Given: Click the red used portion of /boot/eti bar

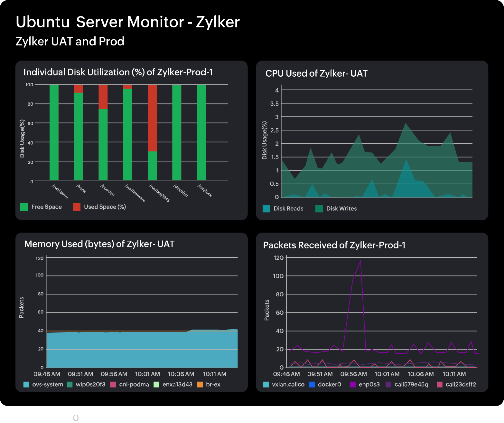Looking at the screenshot, I should 103,97.
